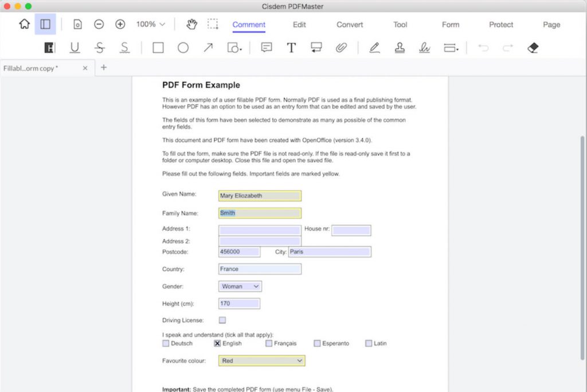
Task: Uncheck the English language checkbox
Action: click(x=217, y=343)
